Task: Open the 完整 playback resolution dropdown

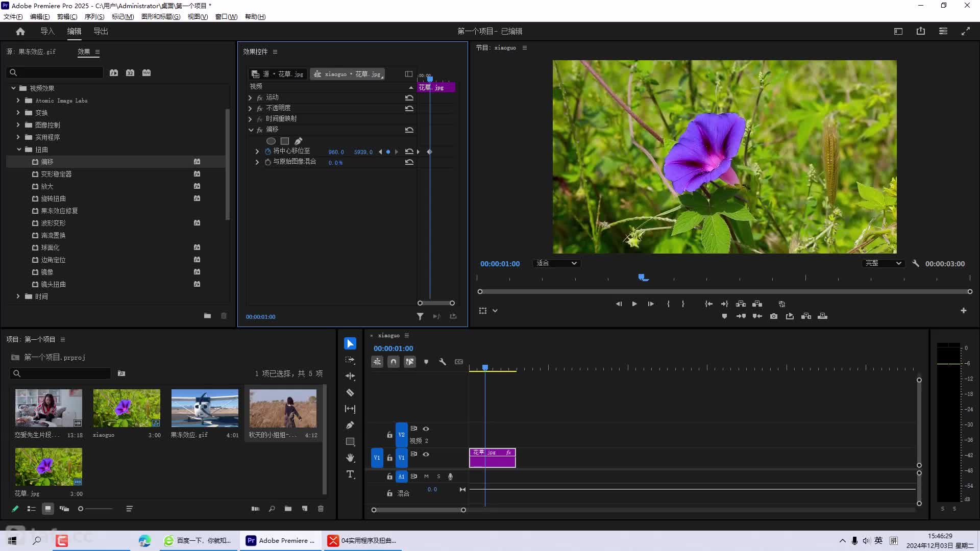Action: pos(883,264)
